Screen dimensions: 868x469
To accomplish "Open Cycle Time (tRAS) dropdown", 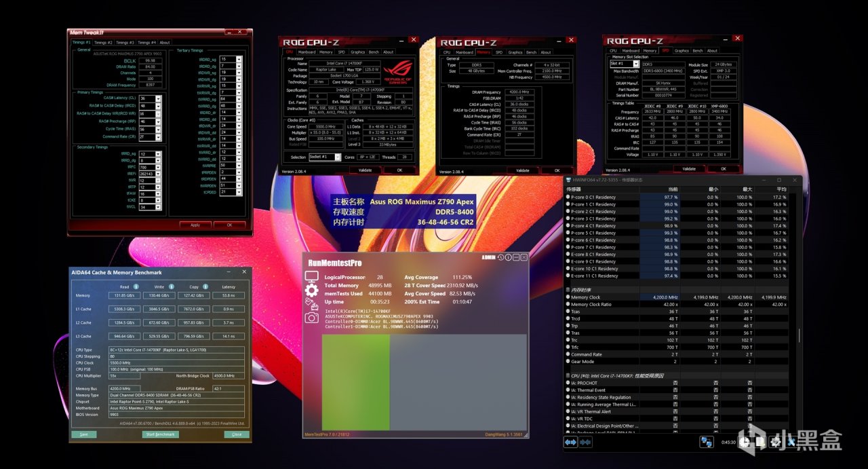I will 159,129.
